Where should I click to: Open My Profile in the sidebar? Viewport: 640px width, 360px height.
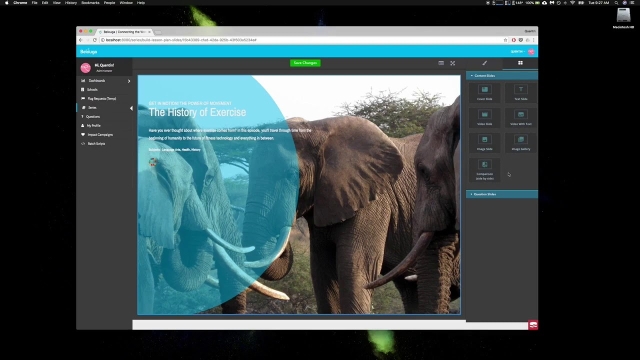pos(93,126)
